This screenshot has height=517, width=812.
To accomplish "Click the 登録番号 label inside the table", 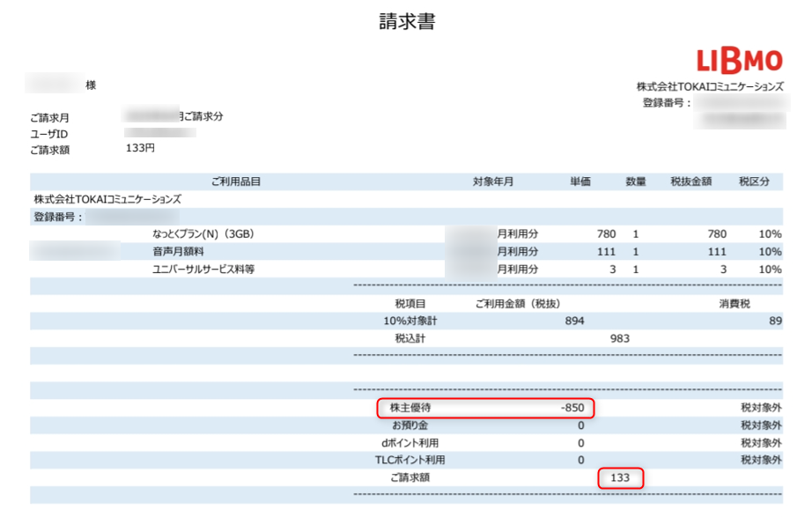I will 58,217.
